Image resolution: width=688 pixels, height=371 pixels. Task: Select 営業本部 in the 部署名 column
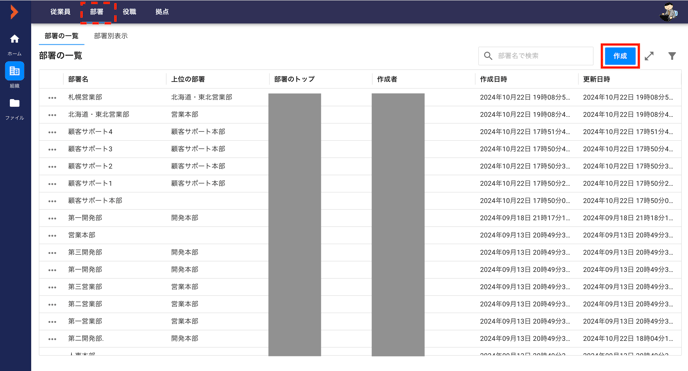coord(82,235)
